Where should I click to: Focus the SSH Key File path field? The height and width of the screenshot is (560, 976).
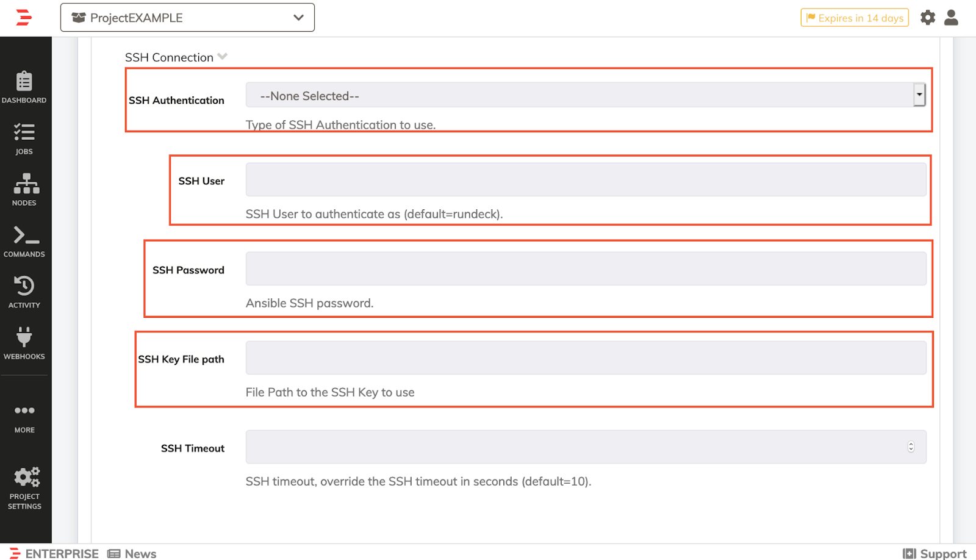[x=586, y=357]
